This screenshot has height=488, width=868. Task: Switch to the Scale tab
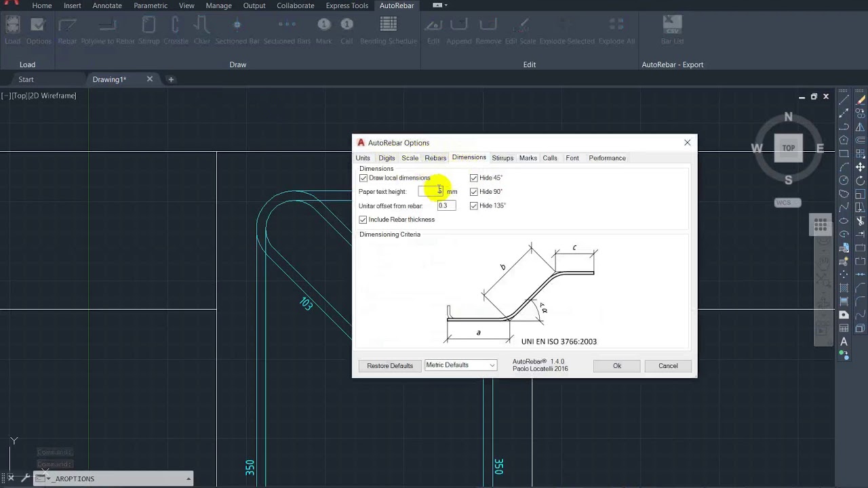[x=410, y=158]
